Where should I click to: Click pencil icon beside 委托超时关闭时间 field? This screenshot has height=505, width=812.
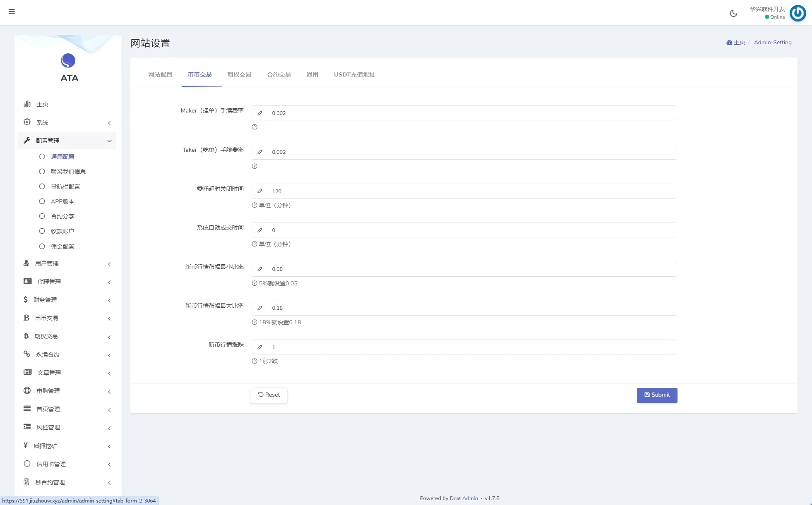click(260, 191)
